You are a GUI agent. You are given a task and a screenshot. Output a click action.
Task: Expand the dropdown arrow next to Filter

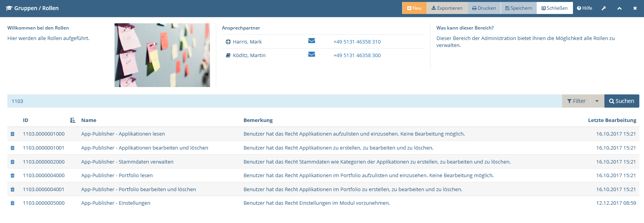pos(597,101)
